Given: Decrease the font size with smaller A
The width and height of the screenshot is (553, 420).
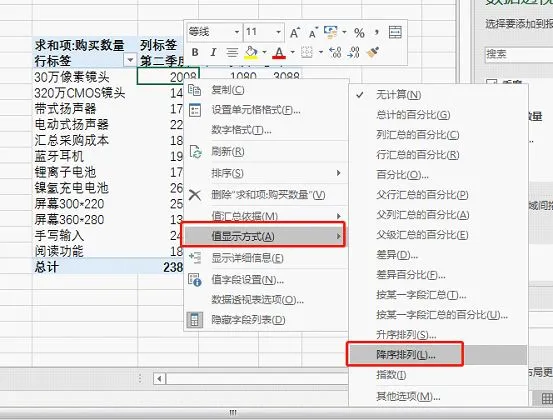Looking at the screenshot, I should [x=313, y=32].
